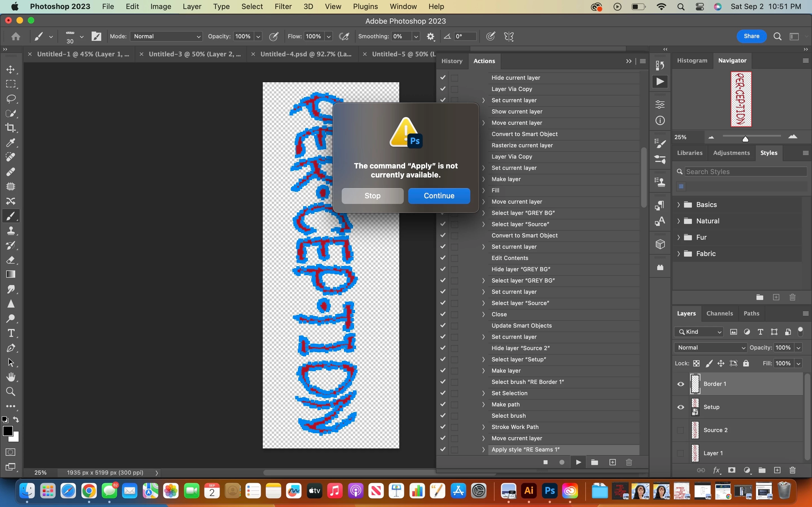The width and height of the screenshot is (812, 507).
Task: Open the brush Mode dropdown
Action: click(166, 36)
